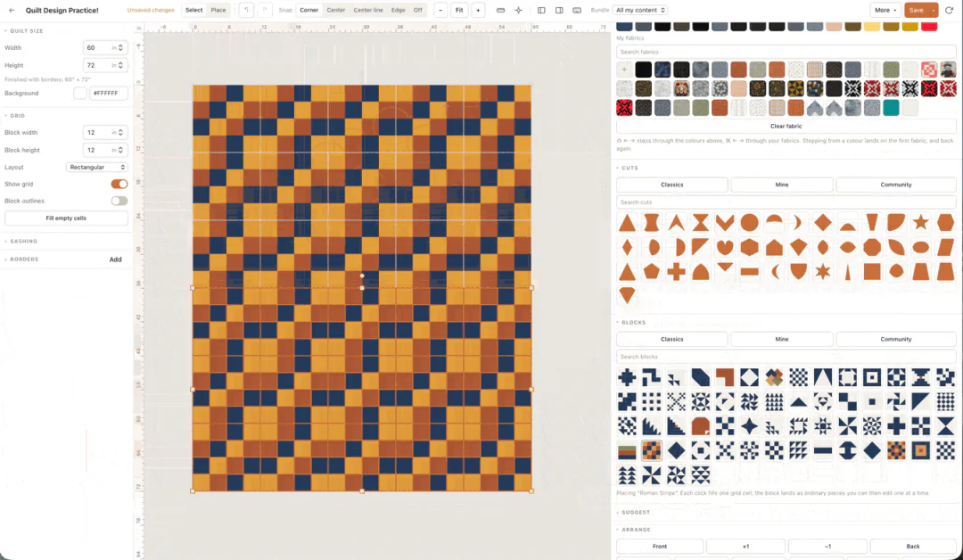Click Add next to Borders

(x=115, y=259)
